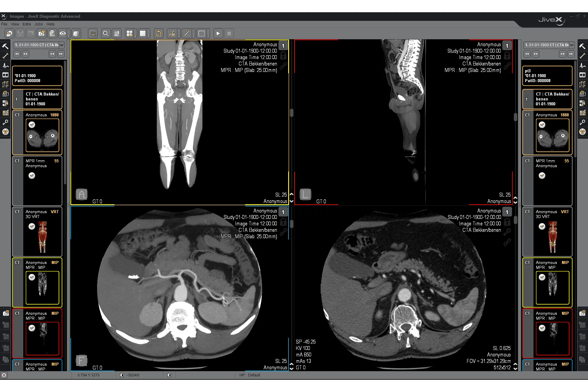
Task: Toggle checkmark on right Anonymous 1888 series
Action: tap(542, 125)
